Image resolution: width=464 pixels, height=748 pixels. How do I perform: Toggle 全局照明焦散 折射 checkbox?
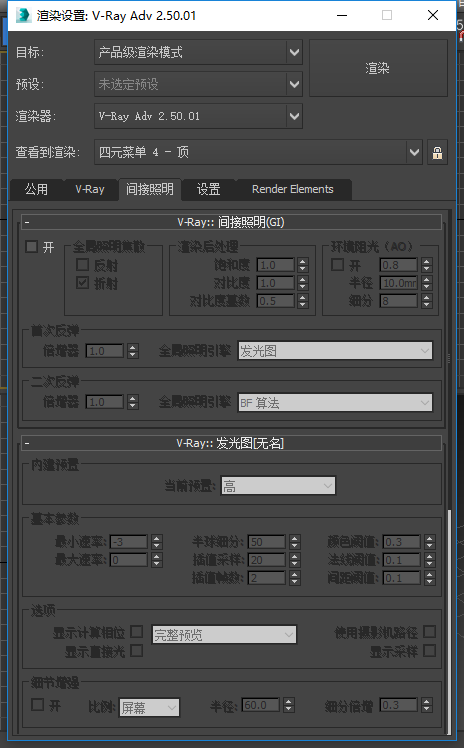coord(82,283)
